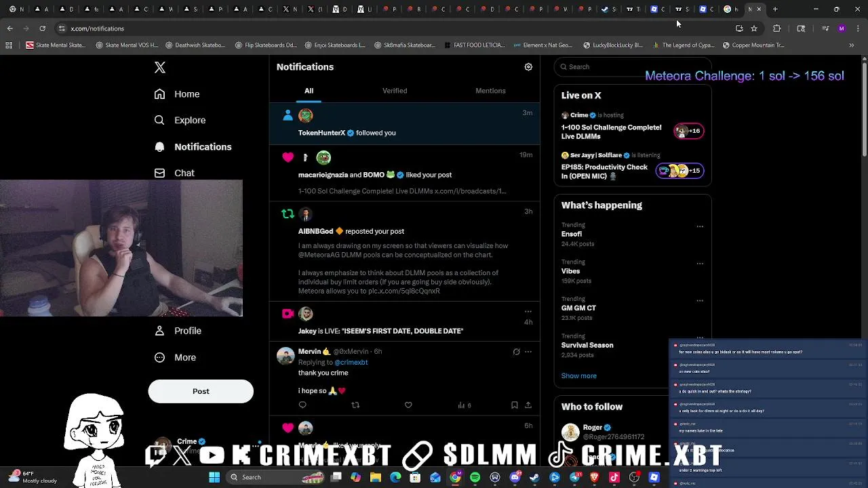The height and width of the screenshot is (488, 868).
Task: Open the Chrome profile M avatar
Action: (x=842, y=28)
